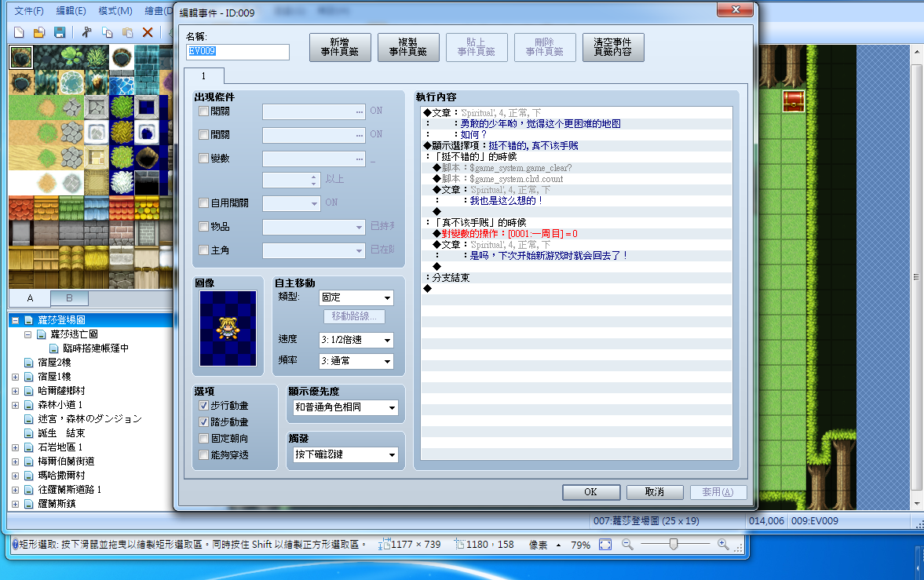Click the 像素 unit selector arrow
This screenshot has height=580, width=924.
click(559, 545)
